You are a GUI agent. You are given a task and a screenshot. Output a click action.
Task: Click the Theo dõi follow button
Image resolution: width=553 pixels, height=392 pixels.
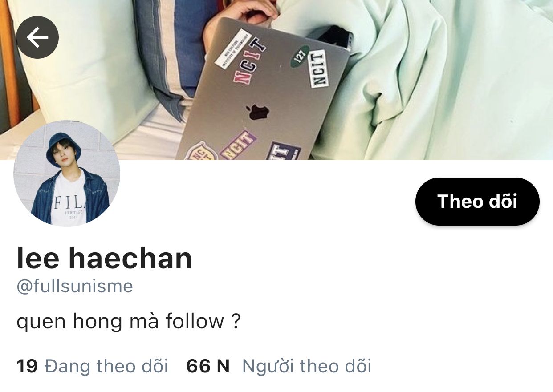(x=477, y=202)
